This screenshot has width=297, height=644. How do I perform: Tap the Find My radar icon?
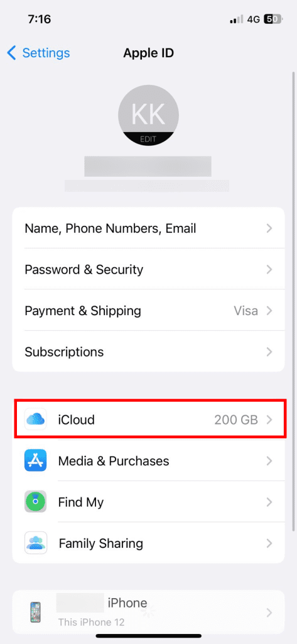click(x=35, y=501)
